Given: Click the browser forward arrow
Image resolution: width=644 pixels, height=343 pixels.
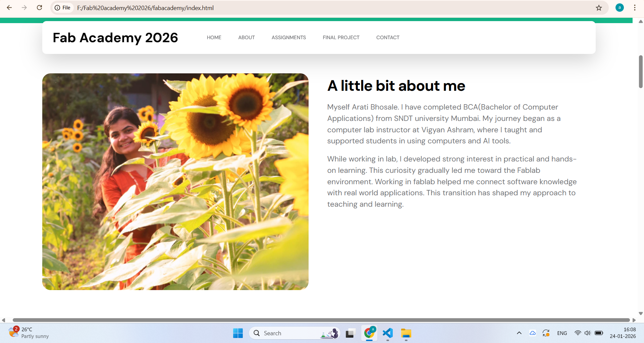Looking at the screenshot, I should click(24, 8).
